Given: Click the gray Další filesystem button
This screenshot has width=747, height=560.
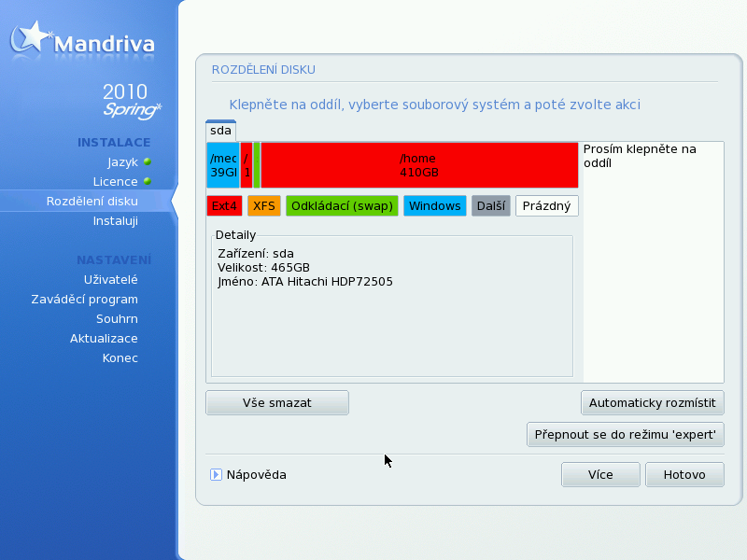Looking at the screenshot, I should click(490, 206).
